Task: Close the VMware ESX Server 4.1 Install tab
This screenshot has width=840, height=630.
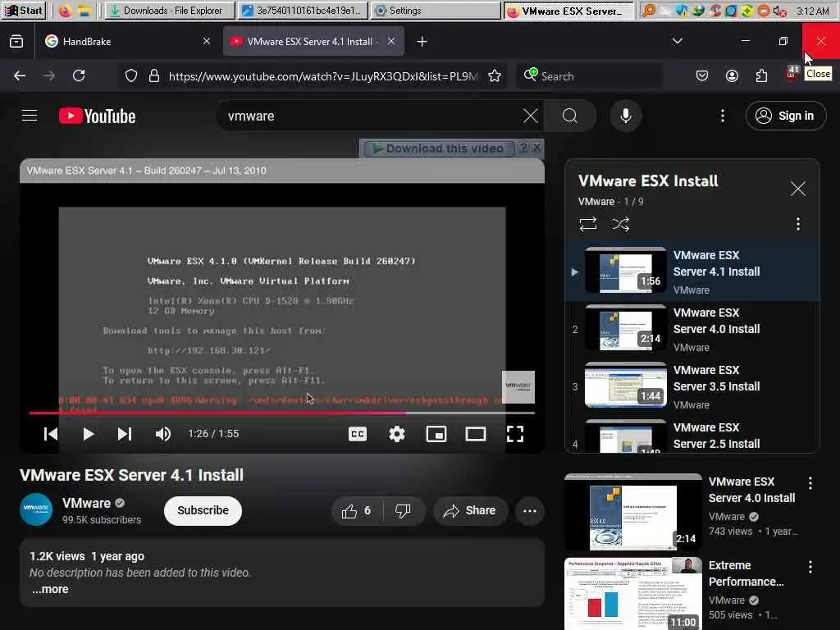Action: click(391, 41)
